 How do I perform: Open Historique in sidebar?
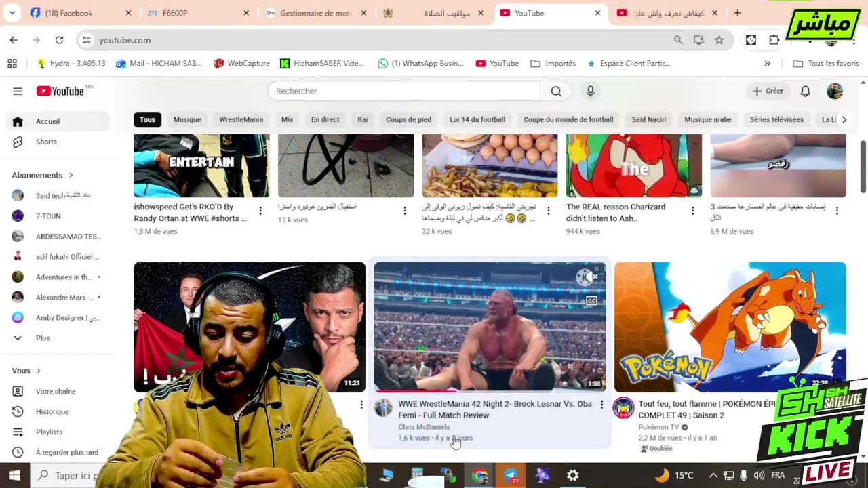pos(58,411)
